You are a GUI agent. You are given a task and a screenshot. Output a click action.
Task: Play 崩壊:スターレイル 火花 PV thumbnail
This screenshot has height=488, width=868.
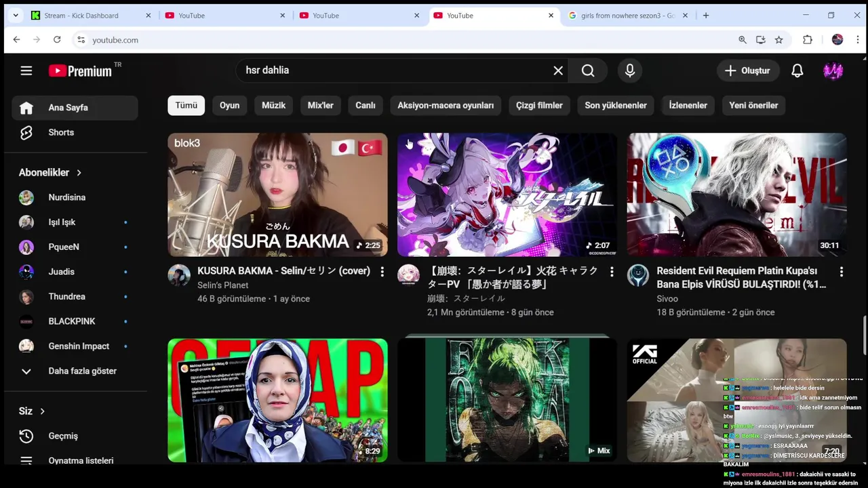point(507,195)
